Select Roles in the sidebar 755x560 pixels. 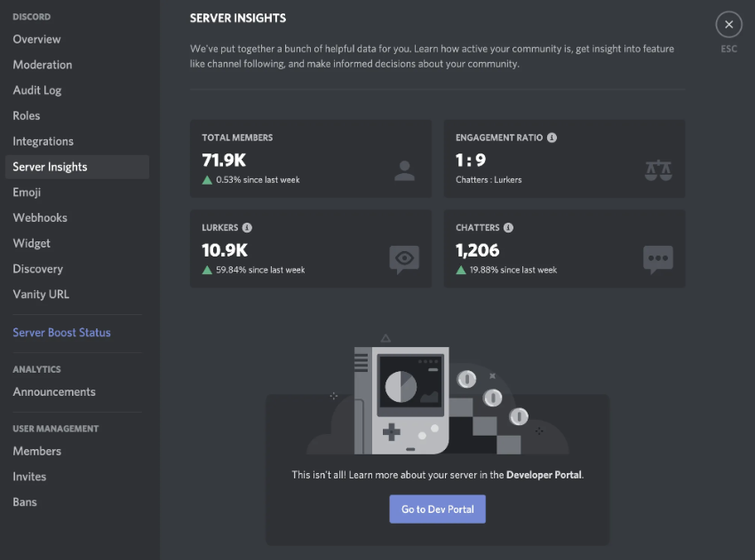(x=27, y=115)
